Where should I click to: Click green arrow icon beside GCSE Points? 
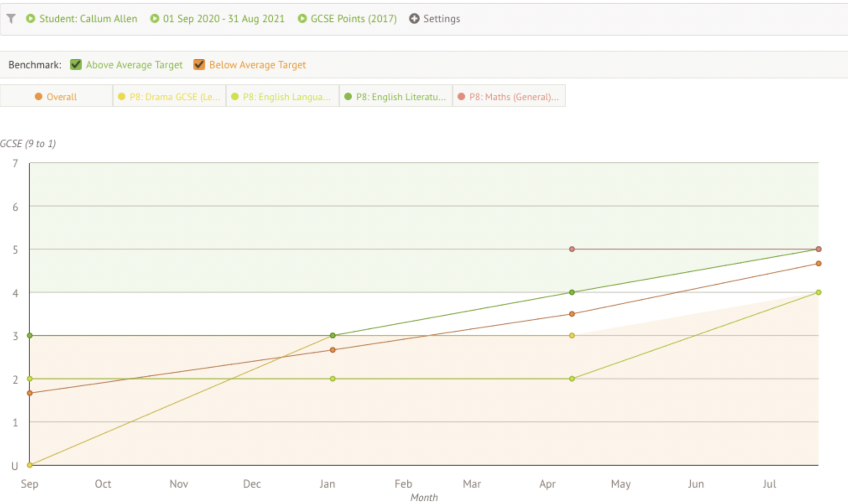click(302, 18)
